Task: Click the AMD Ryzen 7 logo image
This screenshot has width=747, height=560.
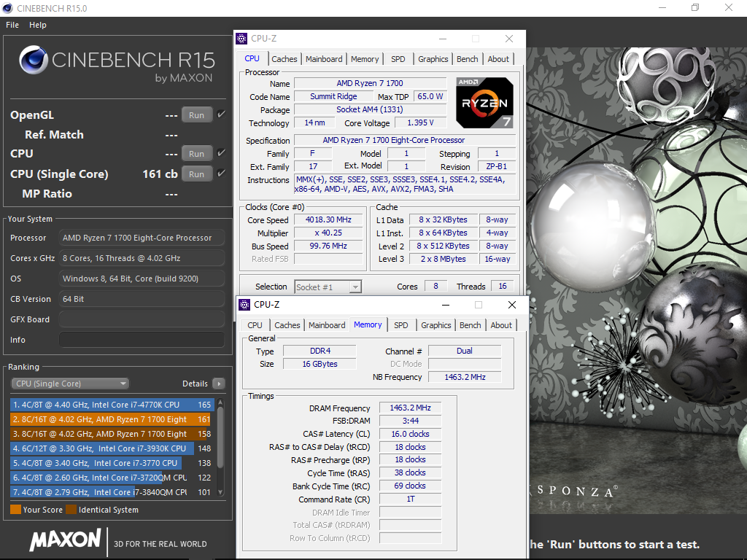Action: coord(484,103)
